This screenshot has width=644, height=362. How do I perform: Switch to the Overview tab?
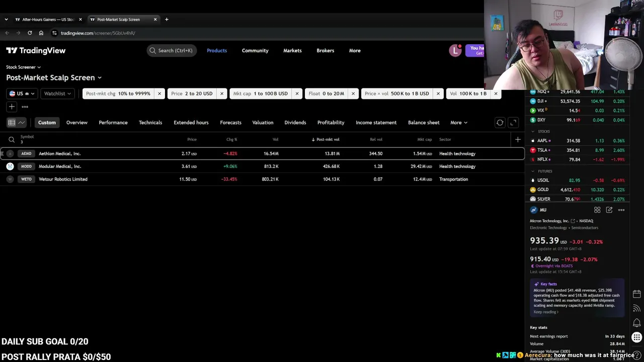click(x=77, y=123)
